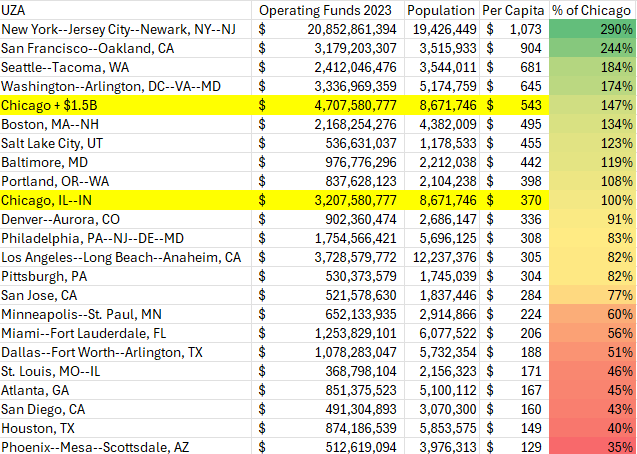Select population value 3,976,313
The width and height of the screenshot is (637, 454).
[x=442, y=447]
